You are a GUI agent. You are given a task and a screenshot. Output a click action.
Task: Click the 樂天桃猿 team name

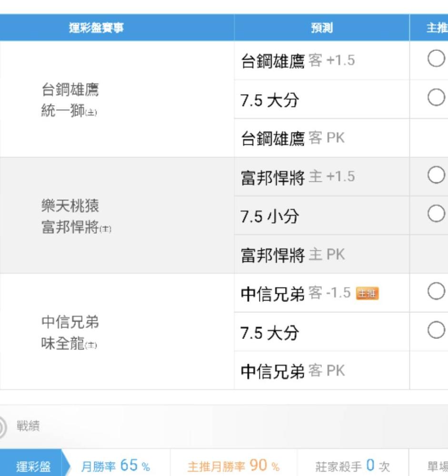pyautogui.click(x=70, y=206)
